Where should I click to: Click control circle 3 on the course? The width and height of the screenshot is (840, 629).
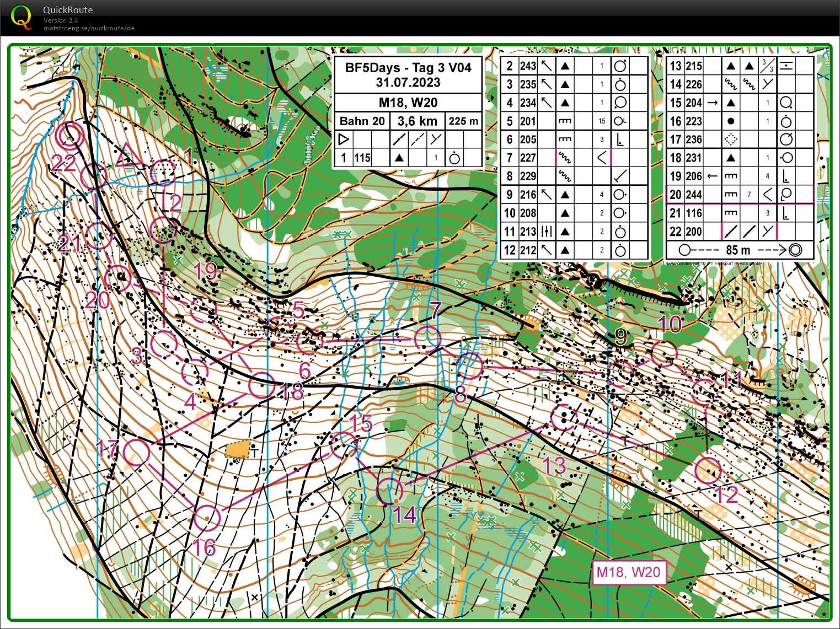[164, 344]
